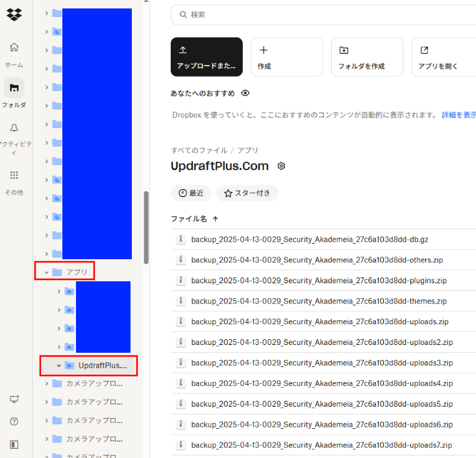The image size is (476, 458).
Task: Click the folder tree scrollbar thumb
Action: tap(146, 227)
